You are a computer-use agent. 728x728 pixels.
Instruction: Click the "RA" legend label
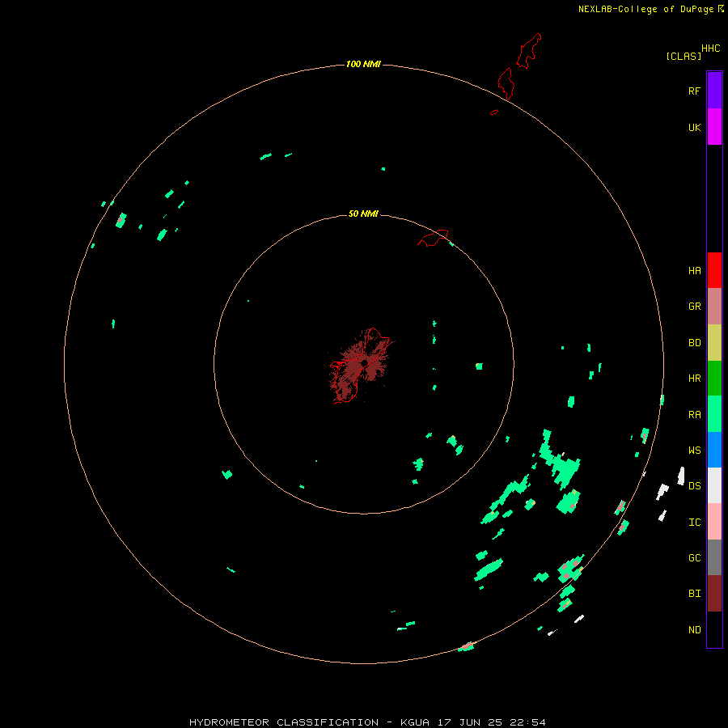point(694,415)
